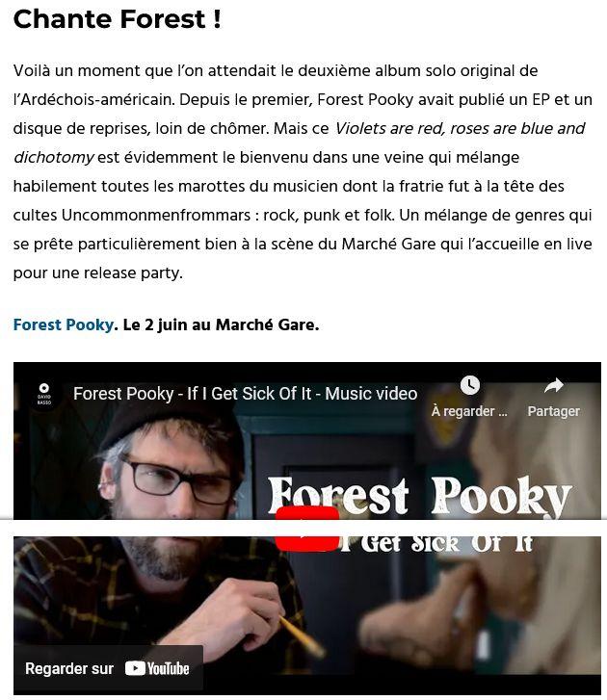Click the 'Regarder sur' label
This screenshot has width=607, height=700.
click(x=69, y=668)
